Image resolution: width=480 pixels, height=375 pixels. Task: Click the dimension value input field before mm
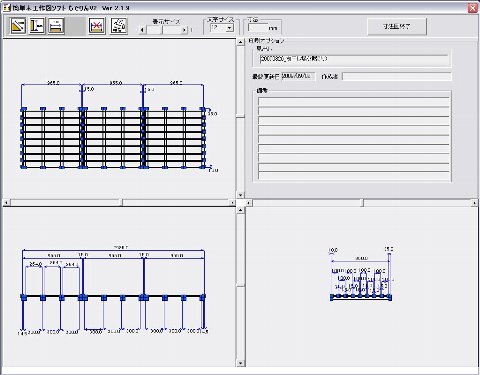(258, 28)
